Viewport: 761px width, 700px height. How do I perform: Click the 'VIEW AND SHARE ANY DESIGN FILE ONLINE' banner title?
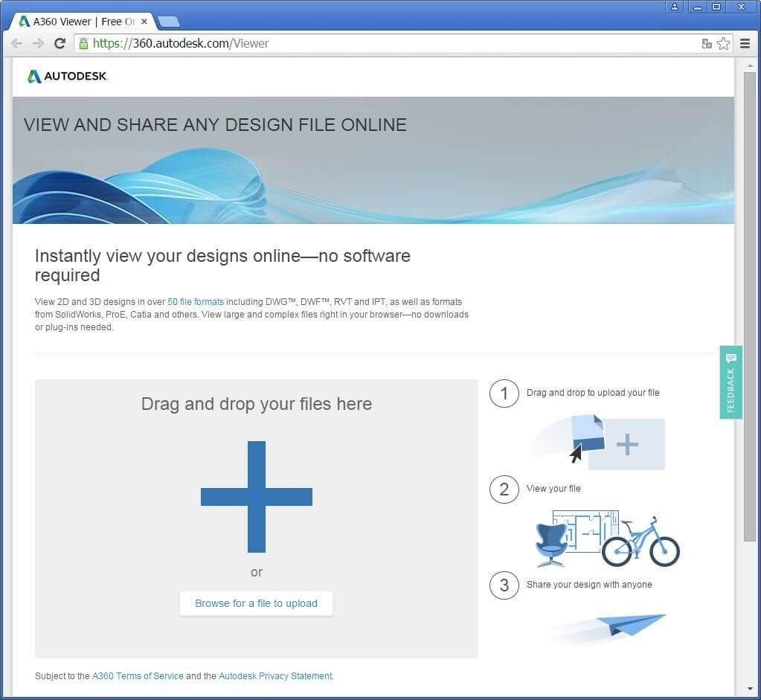(215, 125)
